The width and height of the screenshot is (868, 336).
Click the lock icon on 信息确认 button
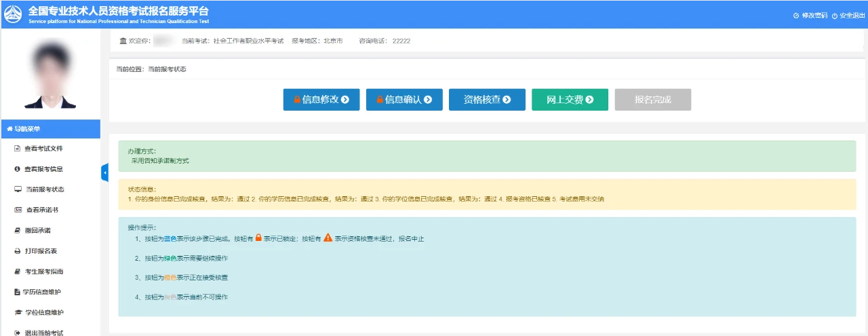pyautogui.click(x=380, y=100)
